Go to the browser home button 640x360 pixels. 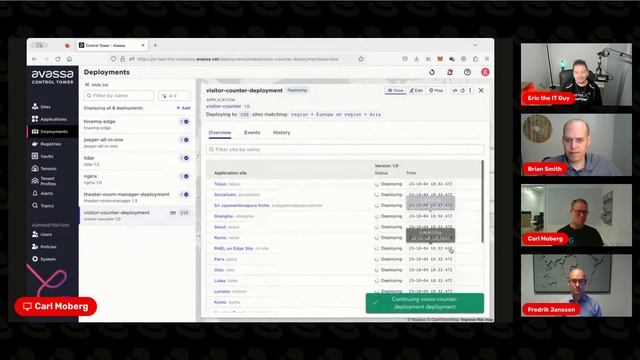[69, 59]
